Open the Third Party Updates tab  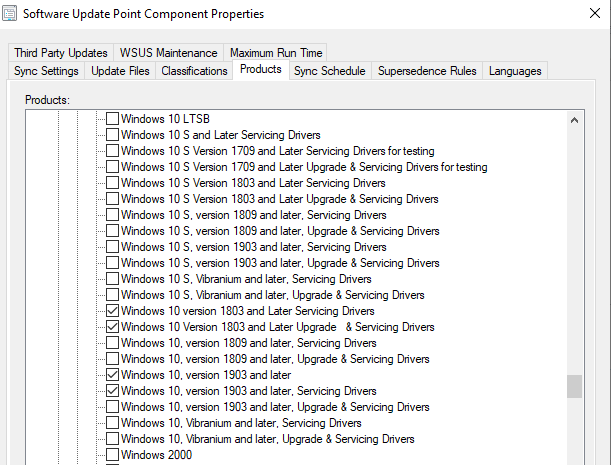[x=61, y=53]
